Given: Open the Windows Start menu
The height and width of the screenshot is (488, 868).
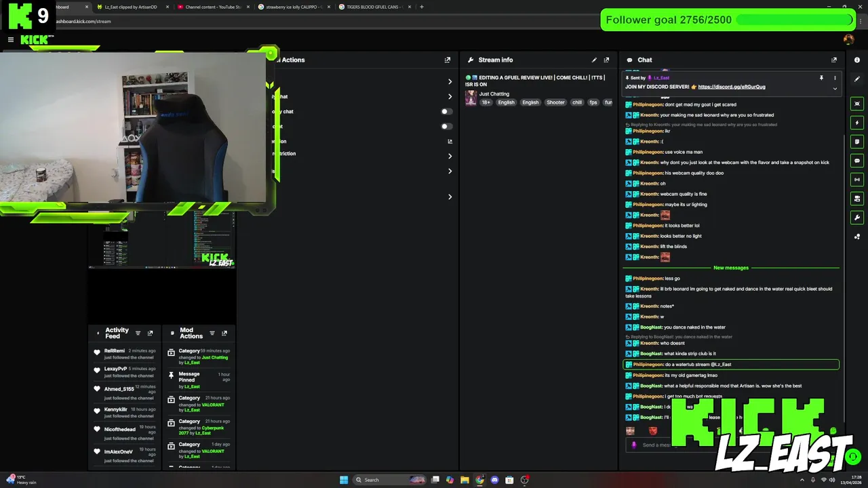Looking at the screenshot, I should [344, 480].
